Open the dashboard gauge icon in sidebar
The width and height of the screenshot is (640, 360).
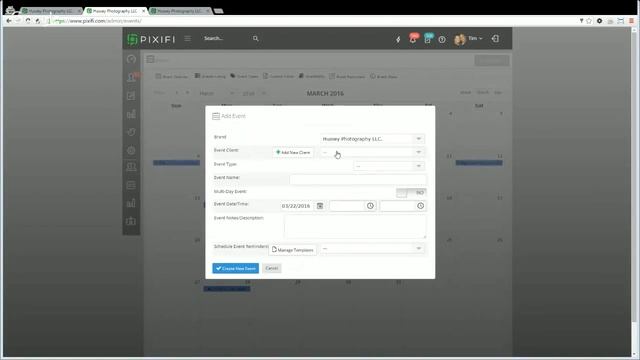131,59
